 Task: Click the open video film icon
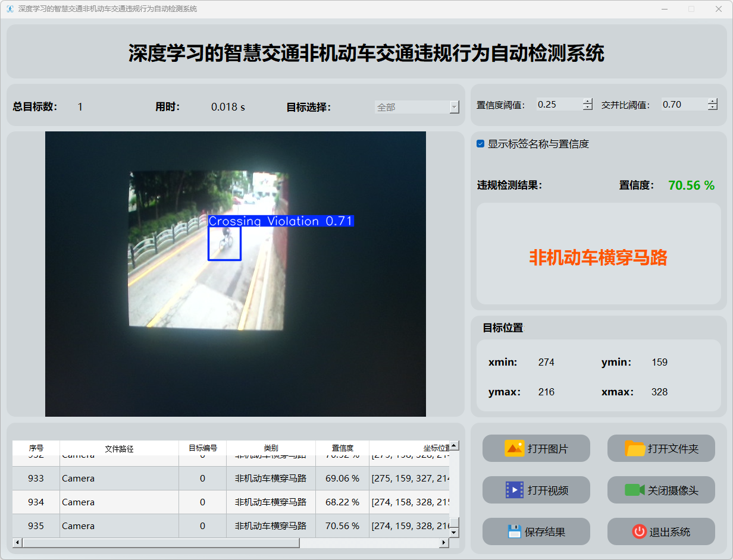click(514, 490)
